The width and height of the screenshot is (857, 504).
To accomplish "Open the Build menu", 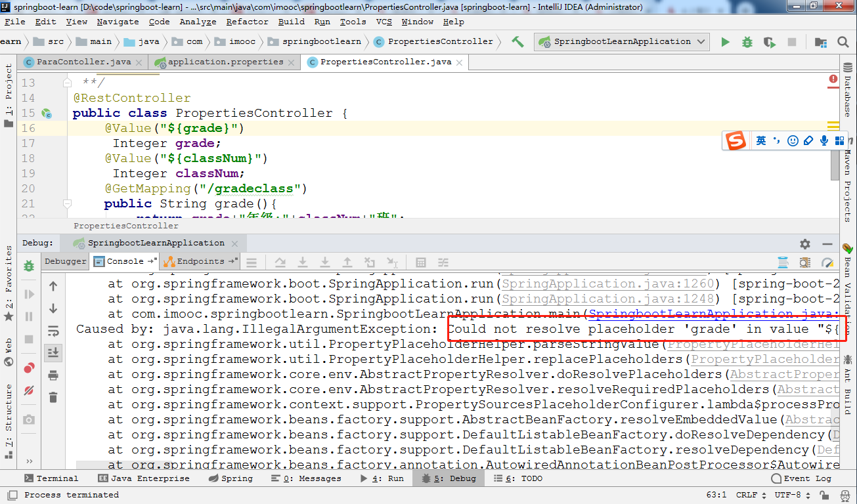I will 292,22.
